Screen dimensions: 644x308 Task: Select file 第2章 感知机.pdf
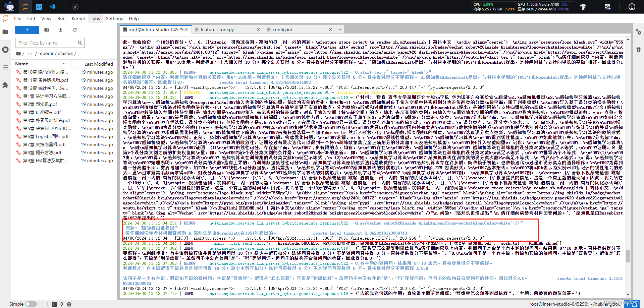(64, 104)
